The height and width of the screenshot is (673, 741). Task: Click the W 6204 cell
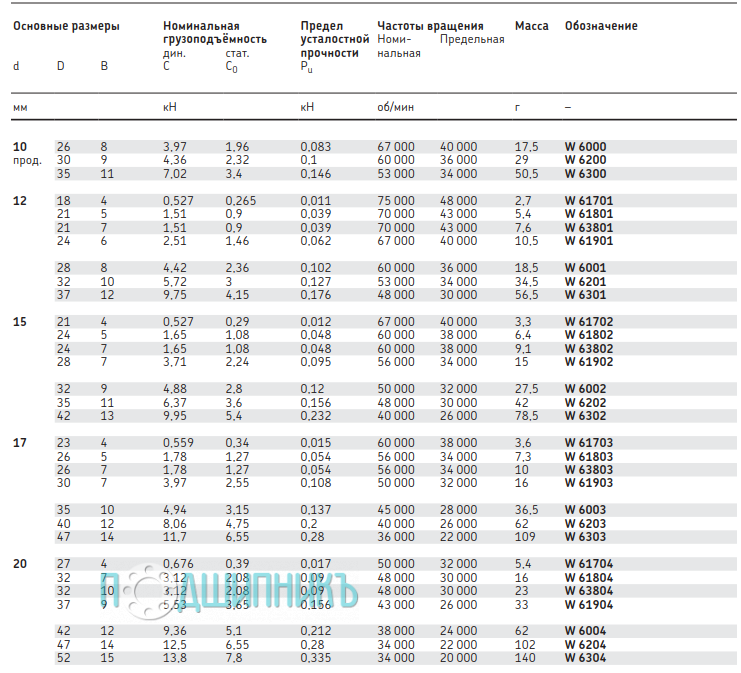585,645
